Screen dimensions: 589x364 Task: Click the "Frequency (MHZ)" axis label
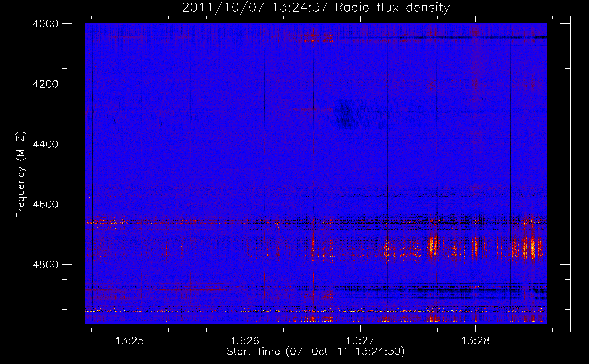pos(21,175)
